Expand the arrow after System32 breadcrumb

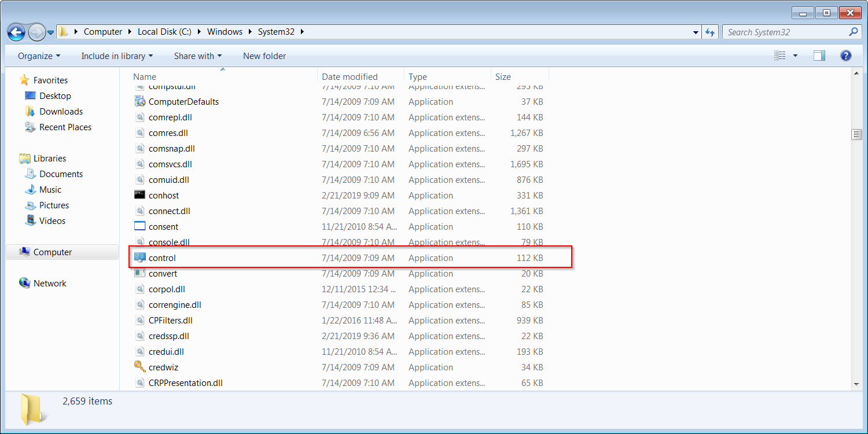click(x=302, y=32)
